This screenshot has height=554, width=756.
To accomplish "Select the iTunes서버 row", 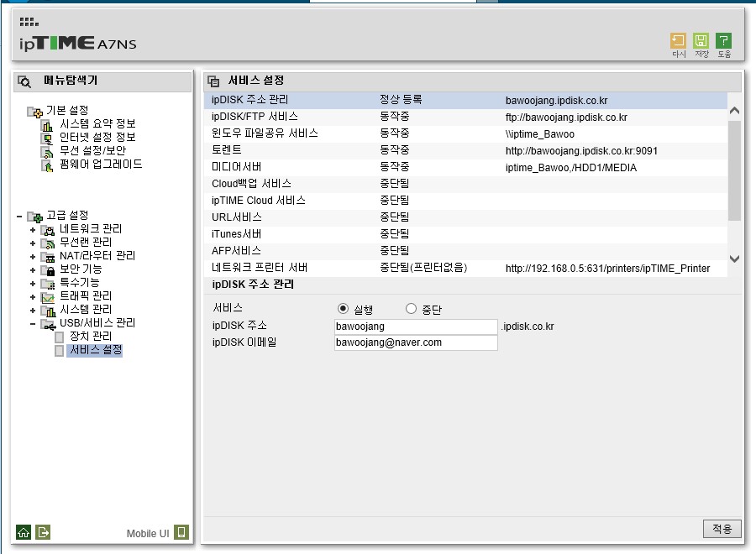I will 465,234.
